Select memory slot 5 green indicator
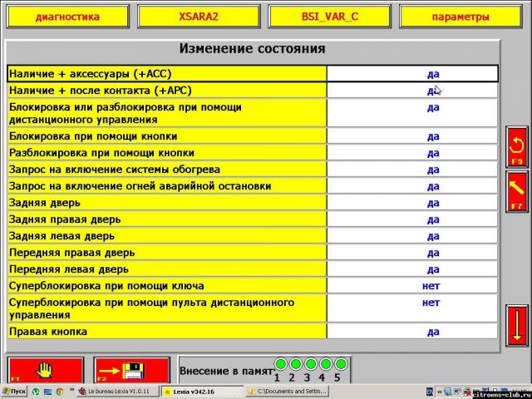 point(338,364)
